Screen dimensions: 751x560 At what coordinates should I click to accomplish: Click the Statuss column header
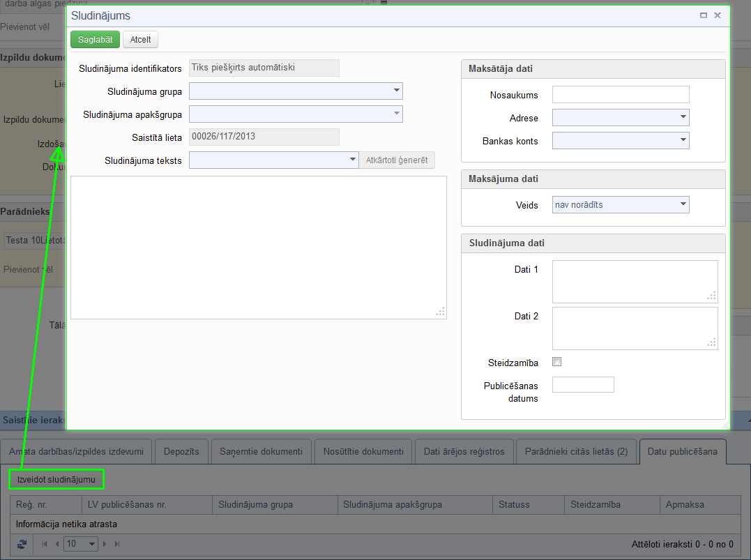click(529, 504)
